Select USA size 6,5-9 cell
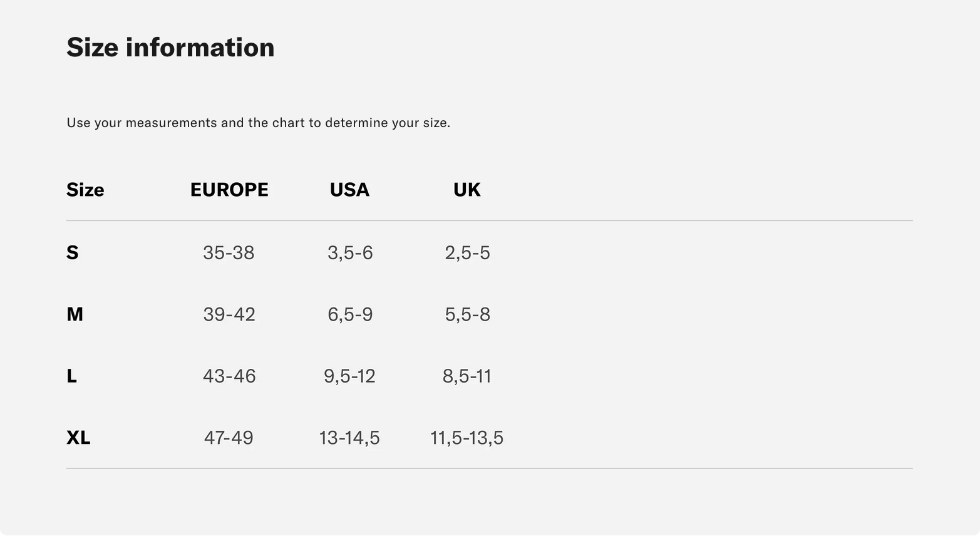 (350, 314)
